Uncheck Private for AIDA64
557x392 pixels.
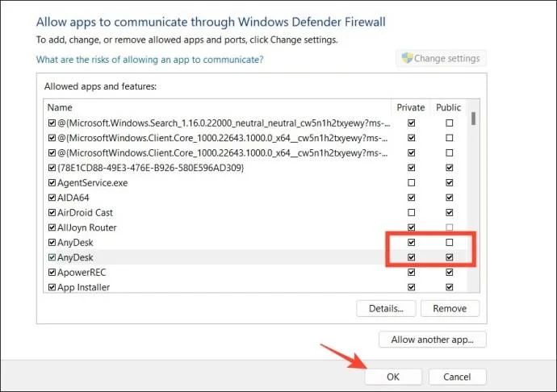[x=412, y=198]
